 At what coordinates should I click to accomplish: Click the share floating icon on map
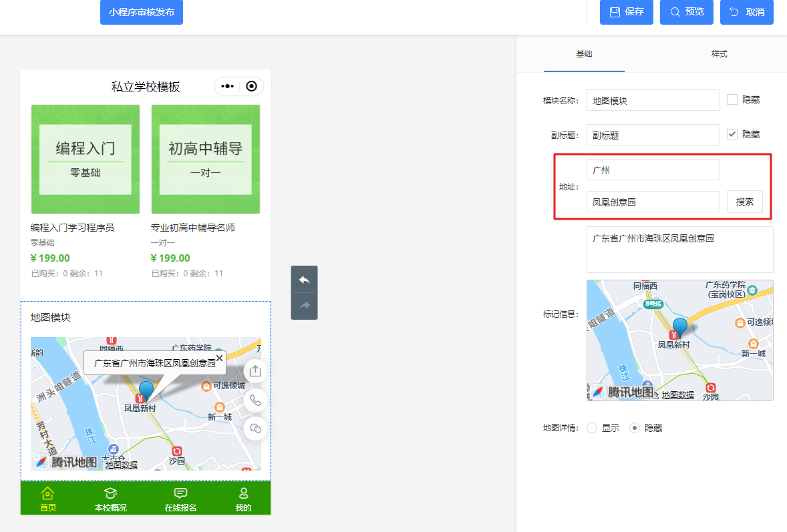[x=255, y=371]
